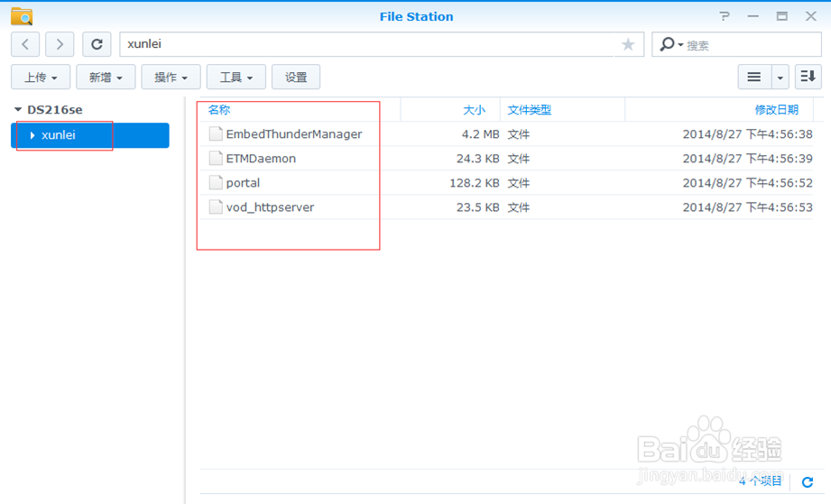
Task: Bookmark the path with the star icon
Action: point(628,44)
